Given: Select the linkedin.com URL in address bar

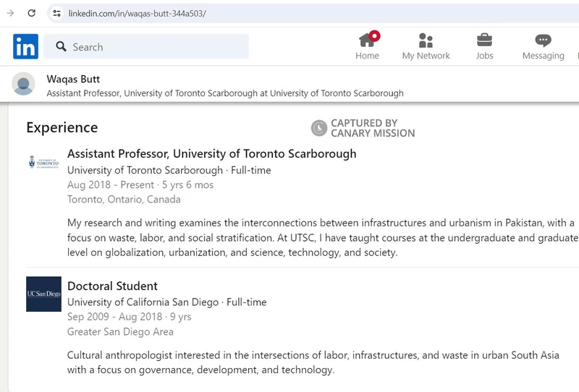Looking at the screenshot, I should pyautogui.click(x=138, y=13).
